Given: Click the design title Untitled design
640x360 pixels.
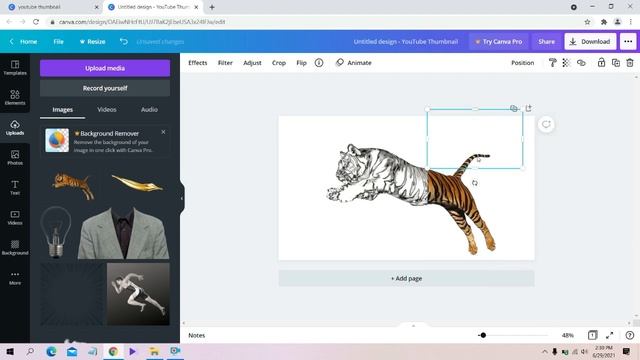Looking at the screenshot, I should pos(406,42).
